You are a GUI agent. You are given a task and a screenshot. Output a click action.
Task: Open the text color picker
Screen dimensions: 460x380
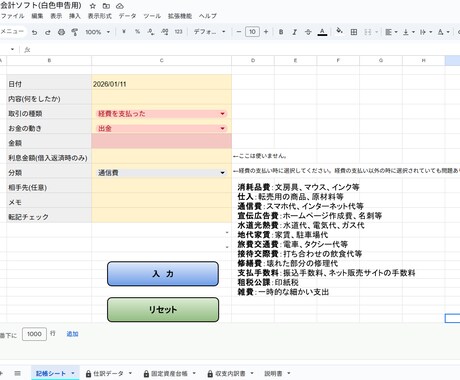(x=322, y=32)
